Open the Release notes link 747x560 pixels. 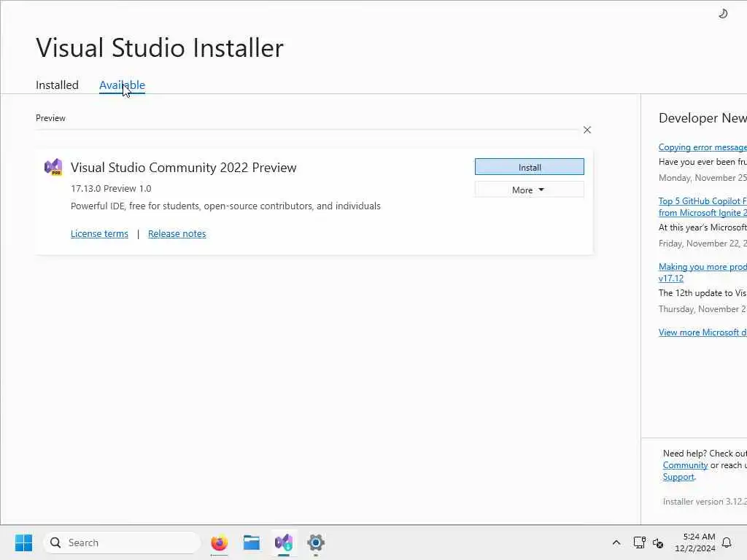pos(177,234)
